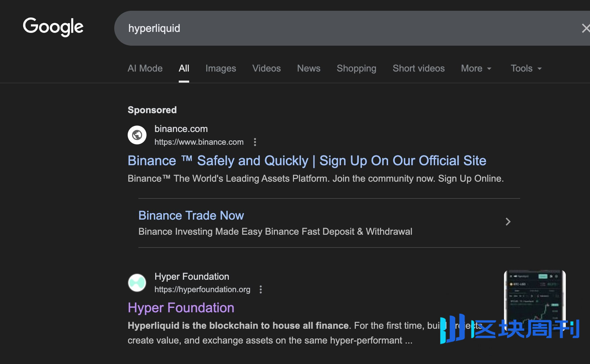Click the https://hyperfoundation.org URL text
The width and height of the screenshot is (590, 364).
tap(202, 289)
